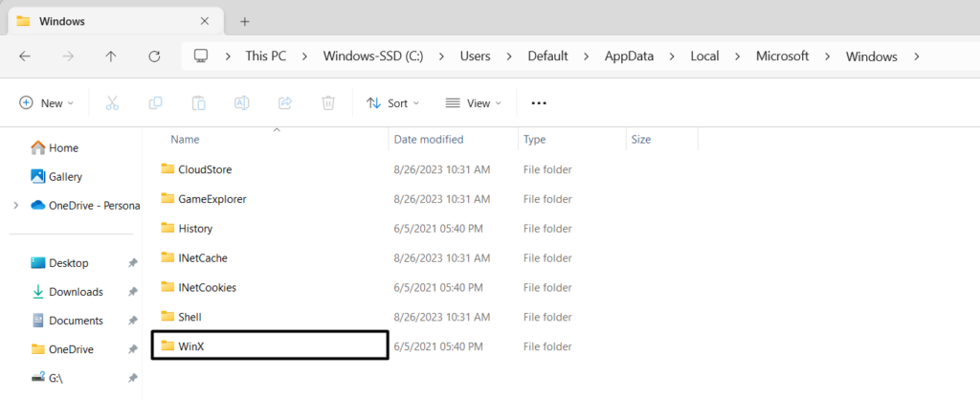Click the Paste clipboard icon
The image size is (980, 400).
[199, 103]
